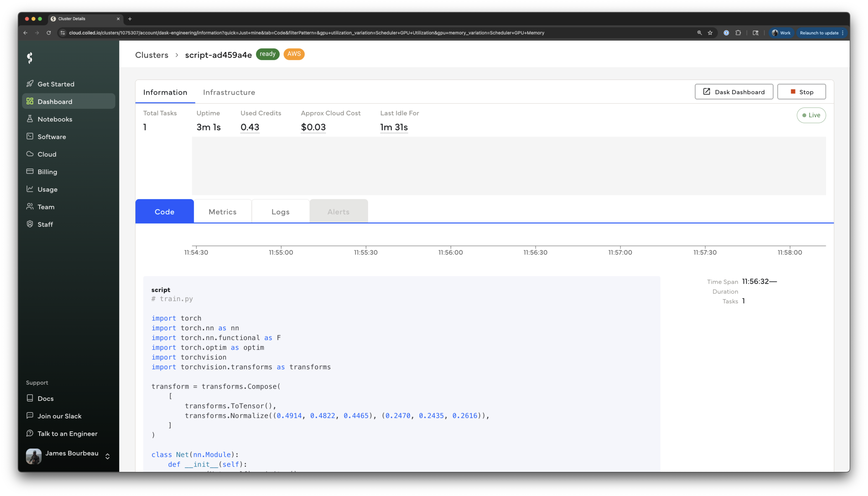The height and width of the screenshot is (496, 868).
Task: Click the Uptime value 3m 1s
Action: click(x=209, y=127)
